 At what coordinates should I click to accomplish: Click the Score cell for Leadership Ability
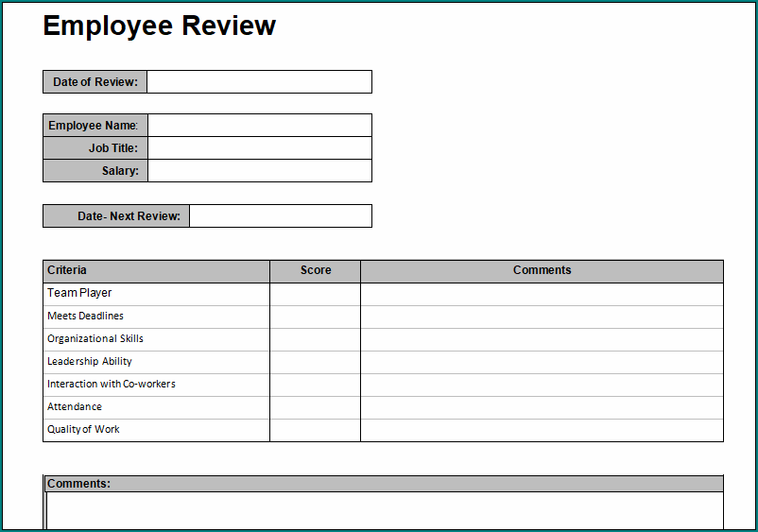[x=315, y=363]
